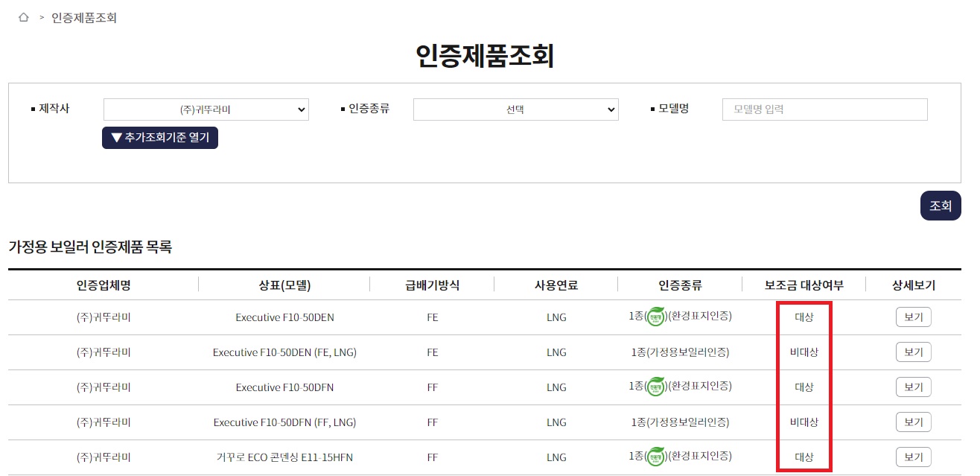Focus the 모델명 input field
Image resolution: width=980 pixels, height=476 pixels.
pos(825,110)
